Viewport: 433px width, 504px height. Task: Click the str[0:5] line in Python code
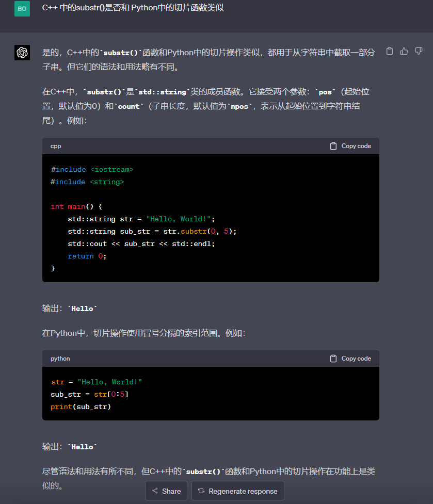[x=90, y=395]
